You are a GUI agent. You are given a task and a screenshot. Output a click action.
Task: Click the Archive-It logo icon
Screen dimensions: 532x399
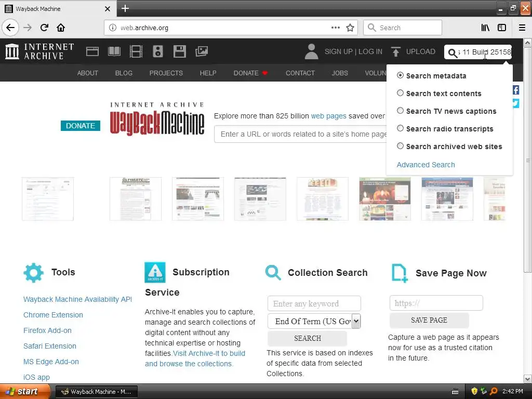pyautogui.click(x=155, y=272)
